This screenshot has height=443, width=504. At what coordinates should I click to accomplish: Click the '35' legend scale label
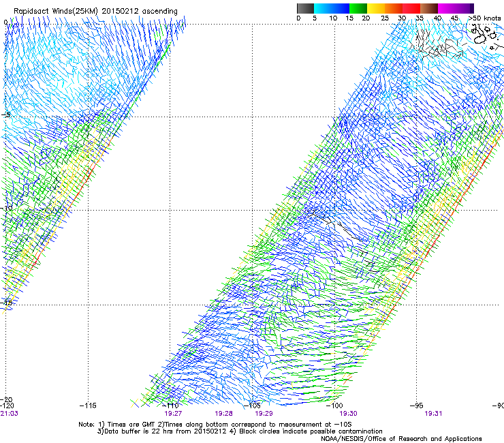(x=420, y=18)
